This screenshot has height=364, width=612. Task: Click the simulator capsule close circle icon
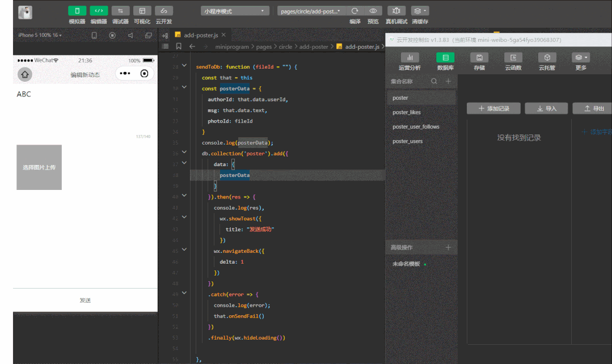[145, 73]
